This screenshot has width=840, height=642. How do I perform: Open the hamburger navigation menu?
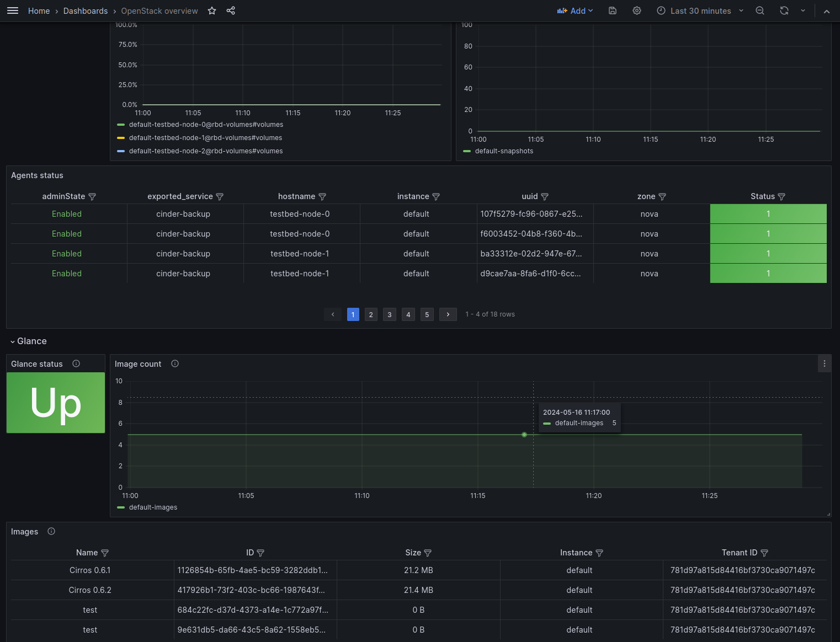13,10
